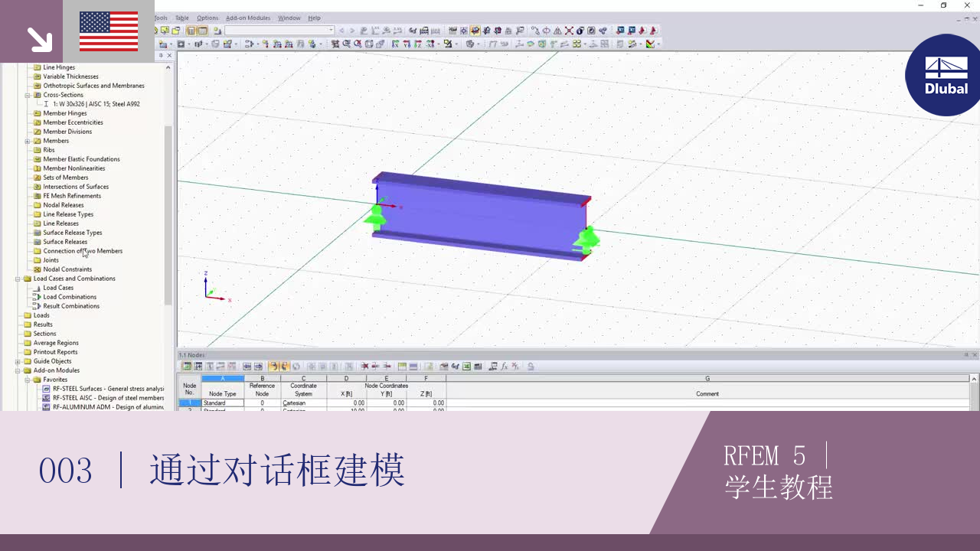Pin the navigator panel
980x551 pixels.
point(161,55)
